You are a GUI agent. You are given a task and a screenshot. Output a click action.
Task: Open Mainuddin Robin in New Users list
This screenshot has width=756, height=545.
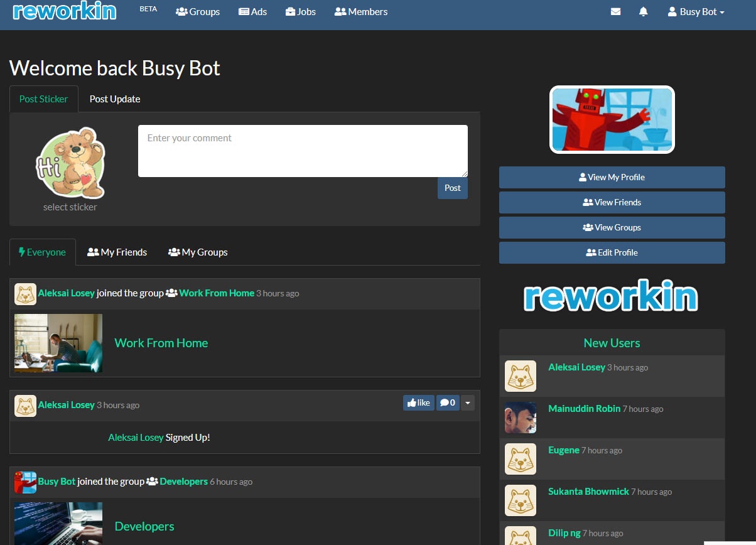tap(584, 409)
